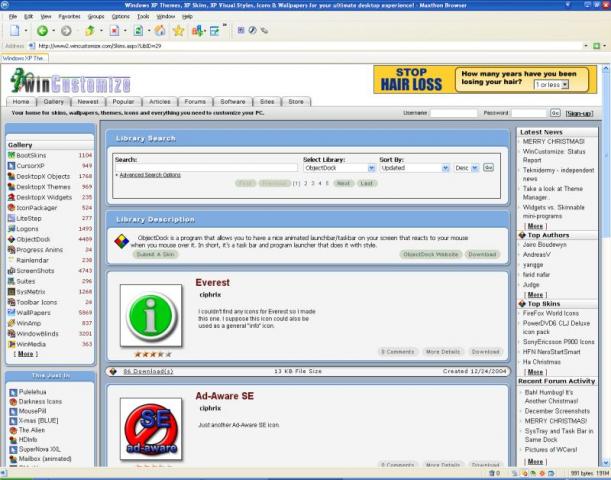This screenshot has width=611, height=480.
Task: Refresh the page with the green refresh icon
Action: click(x=138, y=30)
